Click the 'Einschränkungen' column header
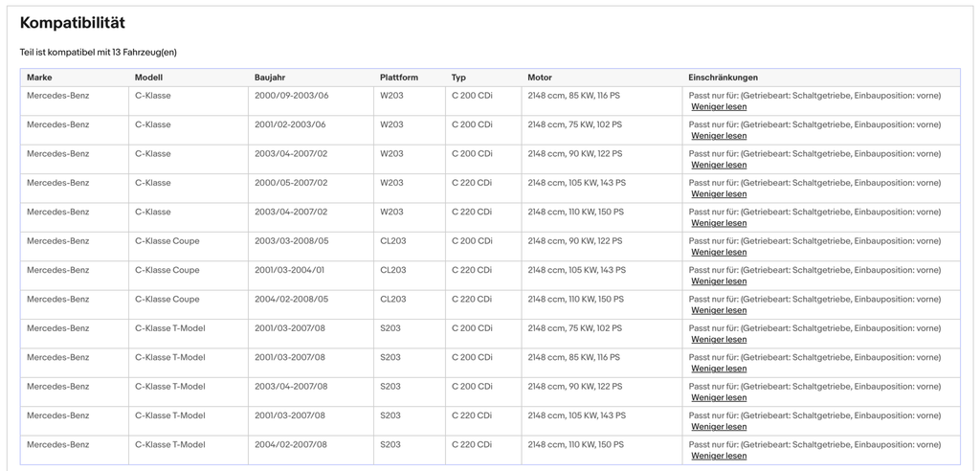This screenshot has height=471, width=980. point(724,78)
